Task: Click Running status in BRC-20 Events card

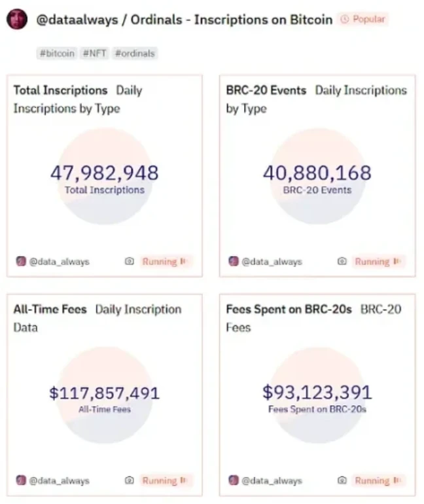Action: click(x=376, y=261)
